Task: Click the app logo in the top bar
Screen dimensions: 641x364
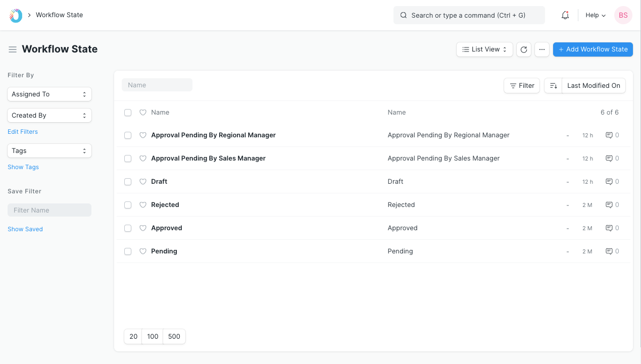Action: 15,15
